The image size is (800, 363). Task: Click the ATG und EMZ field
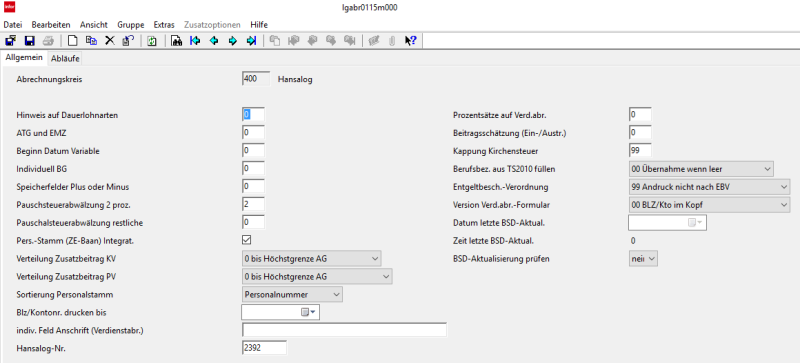pyautogui.click(x=253, y=133)
